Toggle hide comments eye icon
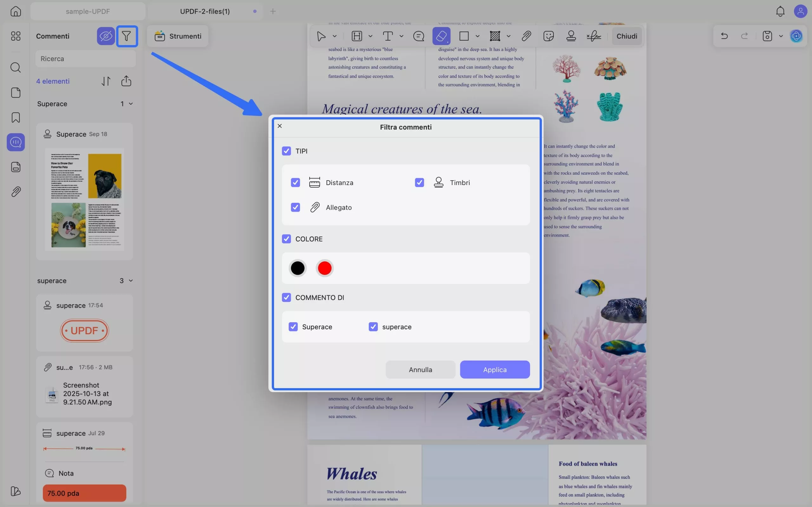This screenshot has height=507, width=812. click(106, 36)
